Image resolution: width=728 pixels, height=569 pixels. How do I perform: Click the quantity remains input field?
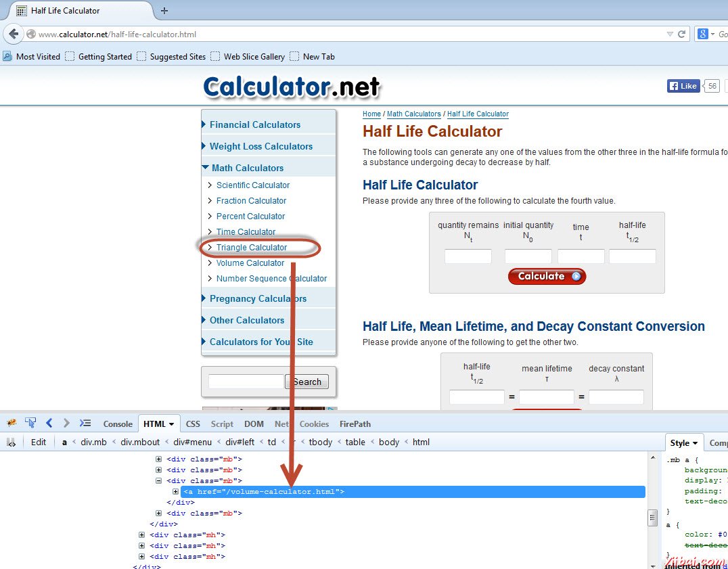[x=468, y=256]
